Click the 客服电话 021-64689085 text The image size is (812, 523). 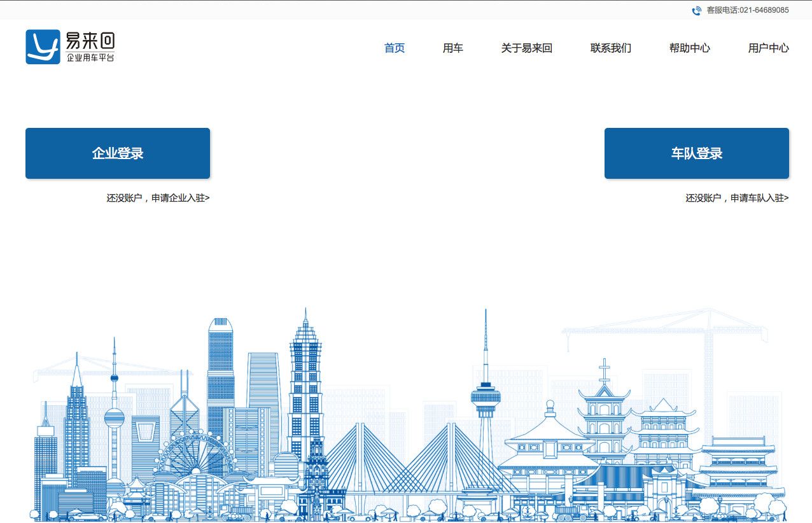pos(748,10)
